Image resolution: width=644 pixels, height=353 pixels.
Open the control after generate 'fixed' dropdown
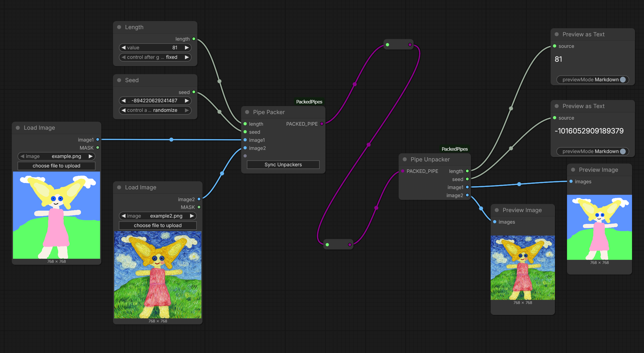click(x=155, y=57)
